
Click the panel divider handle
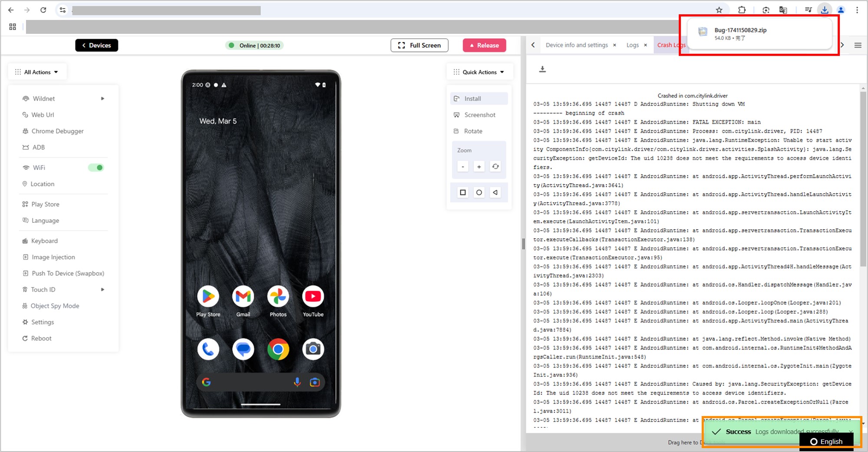(523, 244)
